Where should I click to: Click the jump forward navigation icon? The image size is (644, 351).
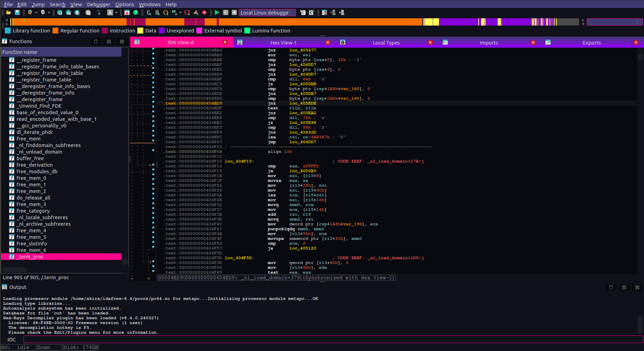[43, 12]
